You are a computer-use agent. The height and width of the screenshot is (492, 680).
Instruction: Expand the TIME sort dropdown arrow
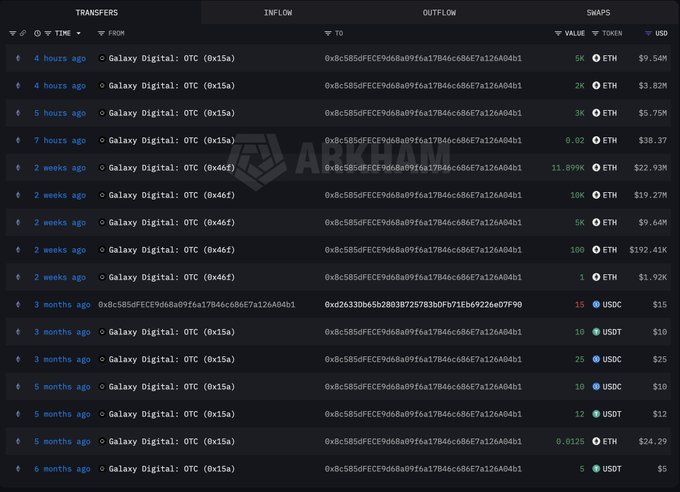point(78,33)
